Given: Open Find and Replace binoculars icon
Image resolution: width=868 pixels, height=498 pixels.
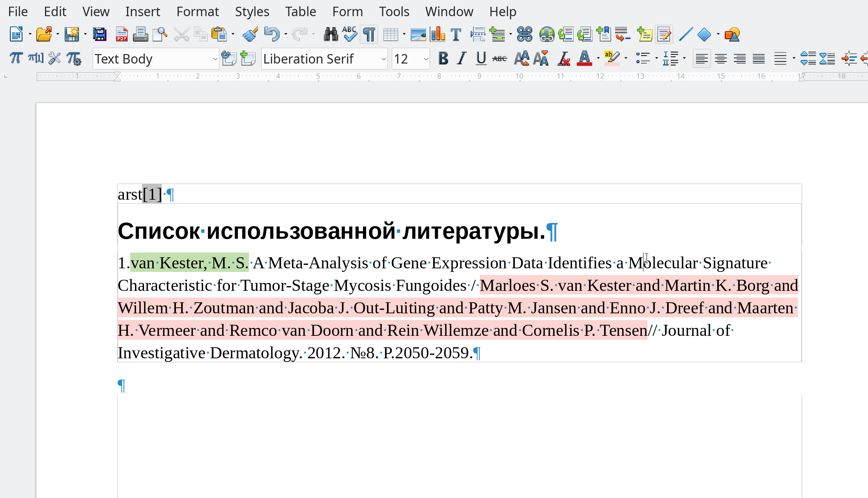Looking at the screenshot, I should point(331,35).
